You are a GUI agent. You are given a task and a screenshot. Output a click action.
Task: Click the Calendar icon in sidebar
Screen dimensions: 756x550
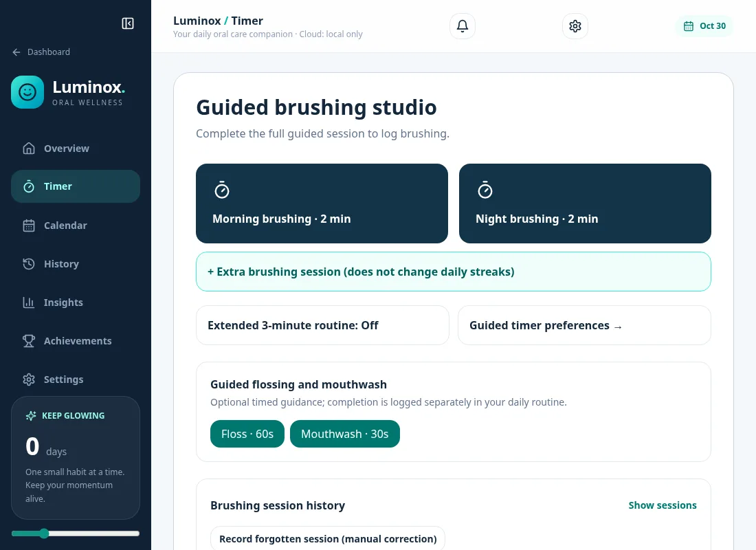coord(29,225)
